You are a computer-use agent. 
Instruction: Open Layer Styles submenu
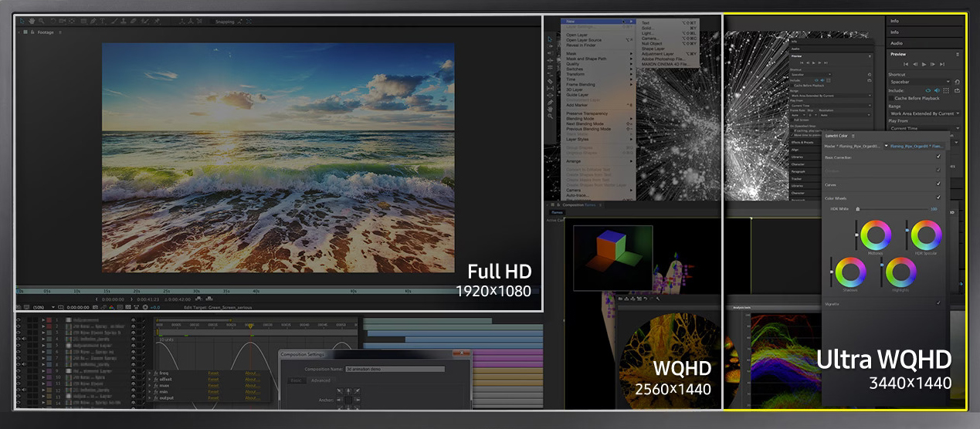599,140
